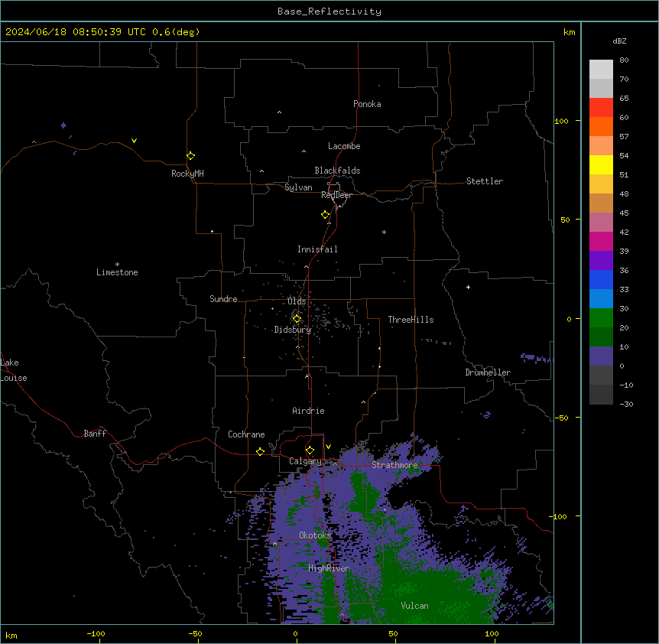
Task: Click the Sylvan city label
Action: point(298,187)
